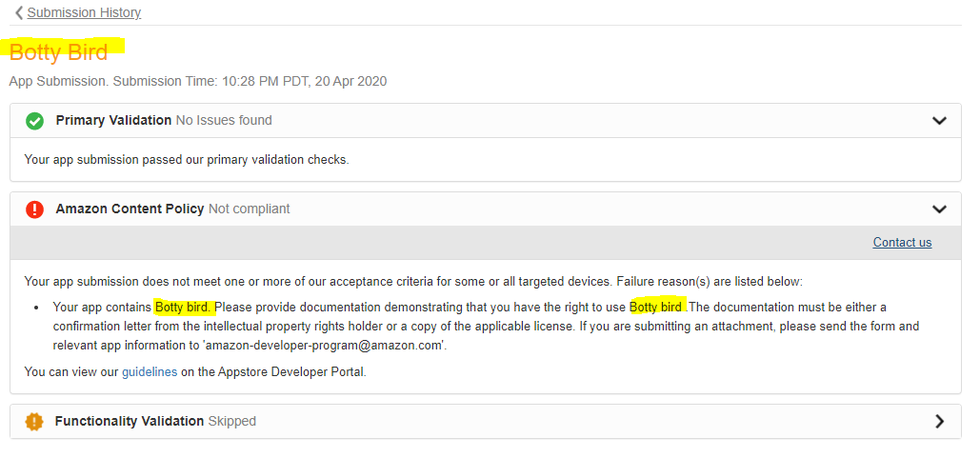Click the first highlighted Botty bird mention
Viewport: 980px width, 458px height.
[185, 308]
